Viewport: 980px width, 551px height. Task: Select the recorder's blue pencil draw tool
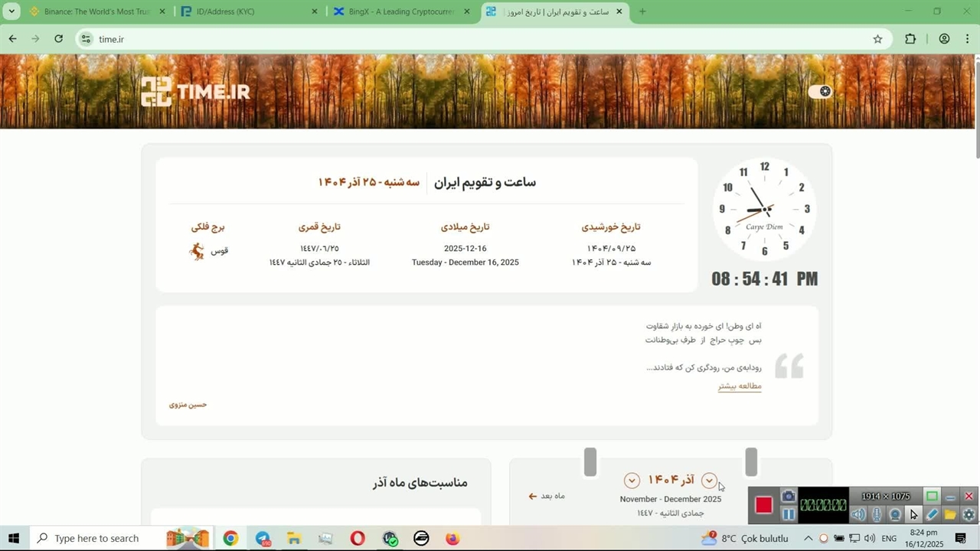point(932,515)
